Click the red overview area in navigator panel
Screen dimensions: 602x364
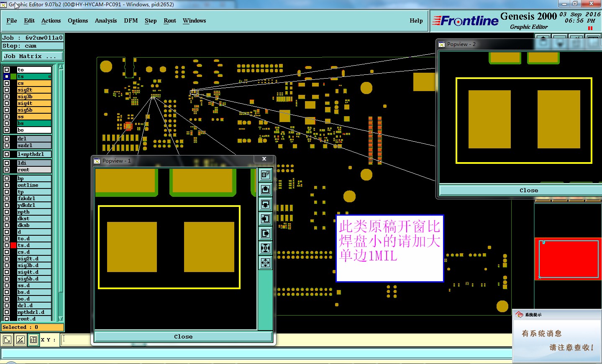click(569, 259)
